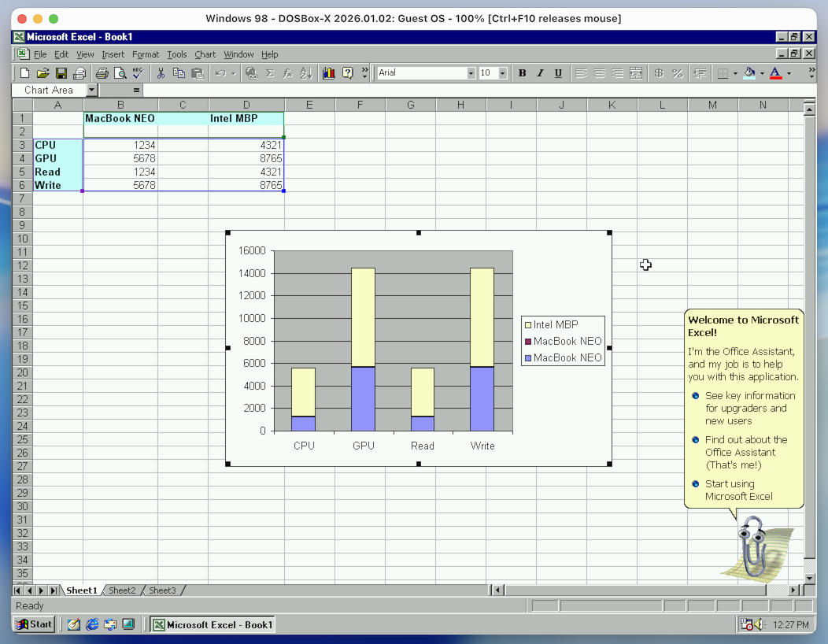Insert hyperlink using globe icon
This screenshot has width=828, height=644.
click(x=252, y=73)
